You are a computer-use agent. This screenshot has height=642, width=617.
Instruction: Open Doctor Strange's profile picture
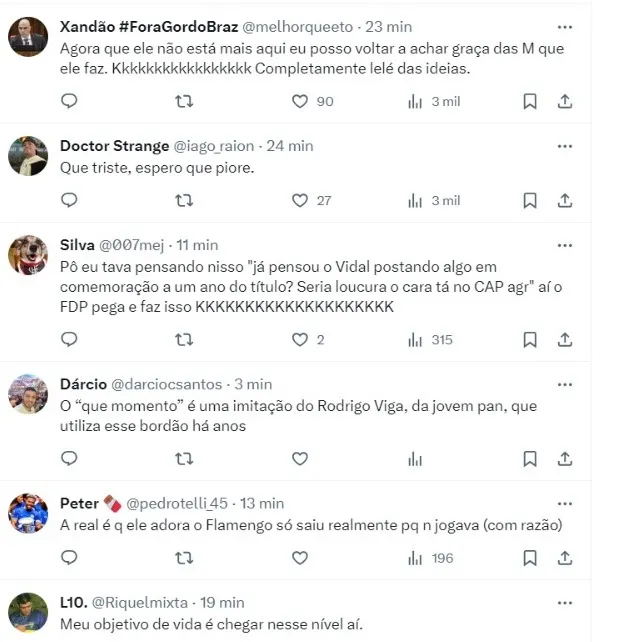28,156
